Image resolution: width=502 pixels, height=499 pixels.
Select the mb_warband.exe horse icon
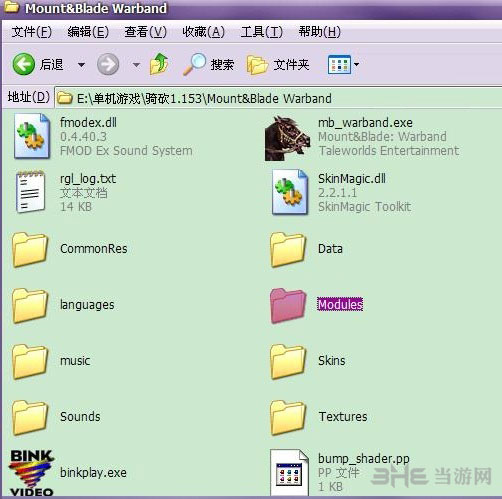pos(287,138)
